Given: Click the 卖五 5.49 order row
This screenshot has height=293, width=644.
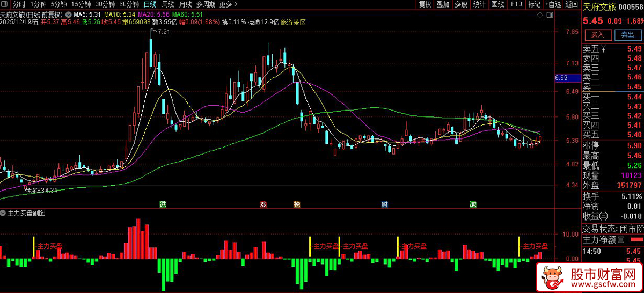Looking at the screenshot, I should (612, 49).
